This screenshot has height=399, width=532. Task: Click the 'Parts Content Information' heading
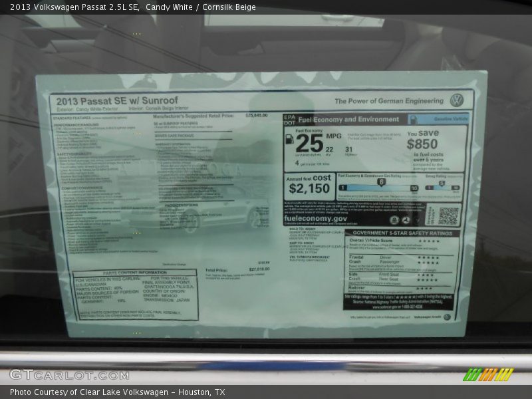pos(135,273)
